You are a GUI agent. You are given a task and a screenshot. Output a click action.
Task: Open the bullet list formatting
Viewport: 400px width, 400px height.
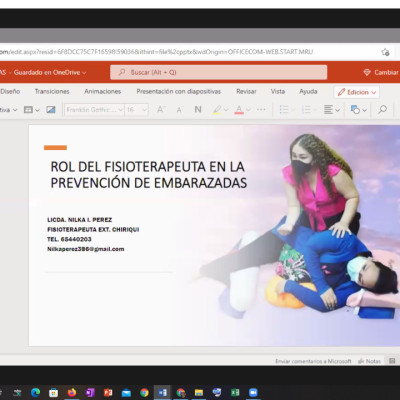pos(284,109)
